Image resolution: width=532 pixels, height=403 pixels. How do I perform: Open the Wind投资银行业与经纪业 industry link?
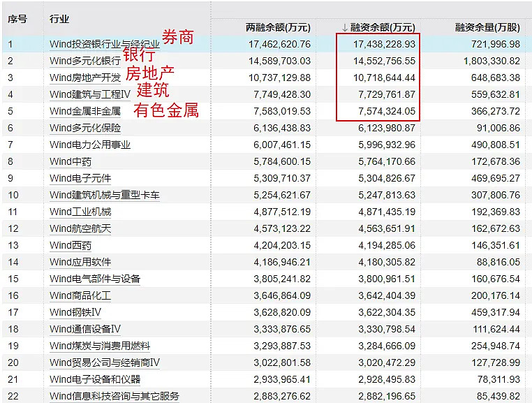[105, 44]
